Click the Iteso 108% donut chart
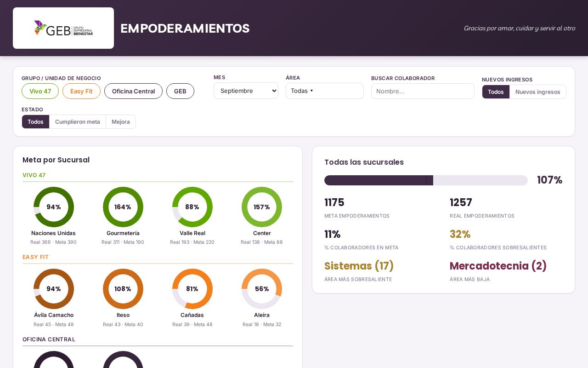This screenshot has height=368, width=588. click(123, 289)
